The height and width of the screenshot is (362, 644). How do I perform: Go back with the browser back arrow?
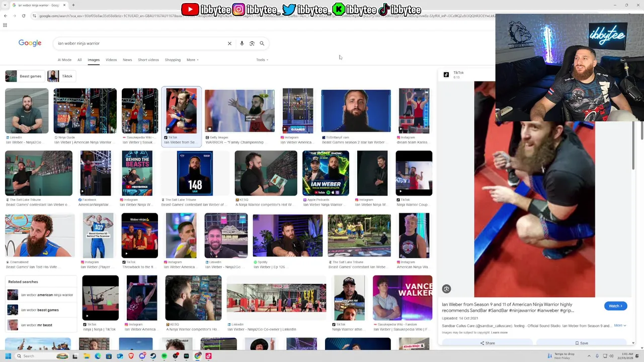[x=5, y=16]
